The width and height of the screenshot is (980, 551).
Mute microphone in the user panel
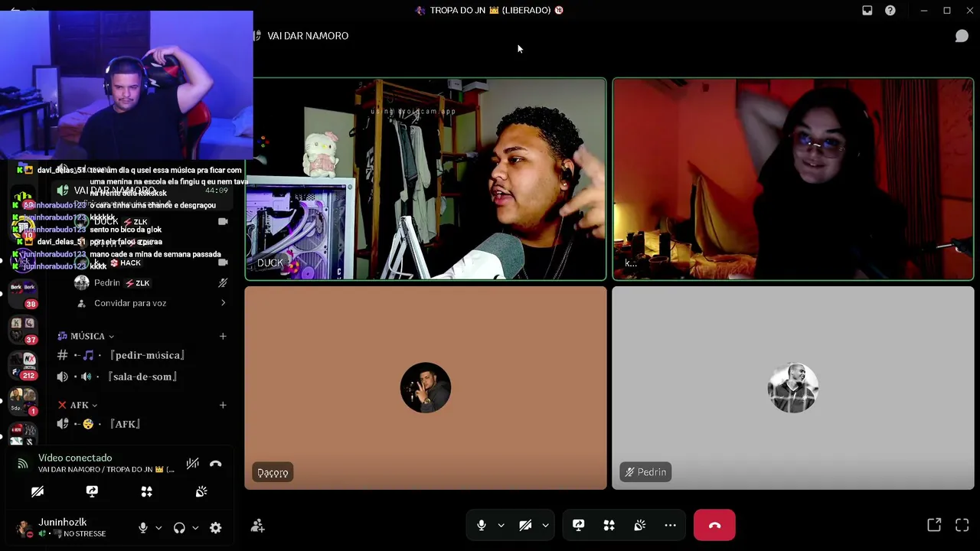pyautogui.click(x=143, y=527)
